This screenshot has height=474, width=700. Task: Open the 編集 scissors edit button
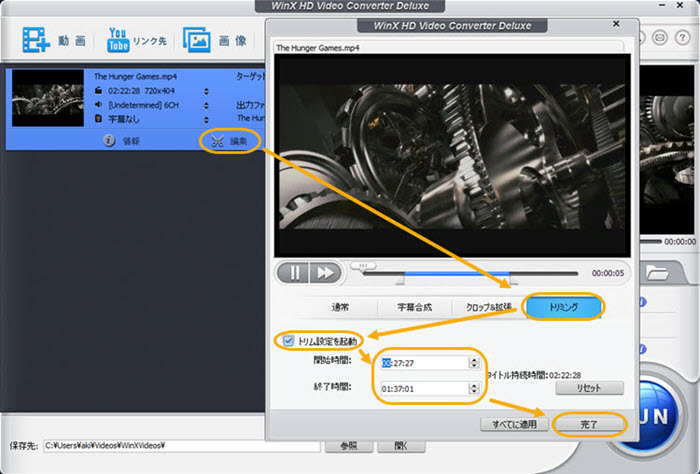[x=229, y=141]
